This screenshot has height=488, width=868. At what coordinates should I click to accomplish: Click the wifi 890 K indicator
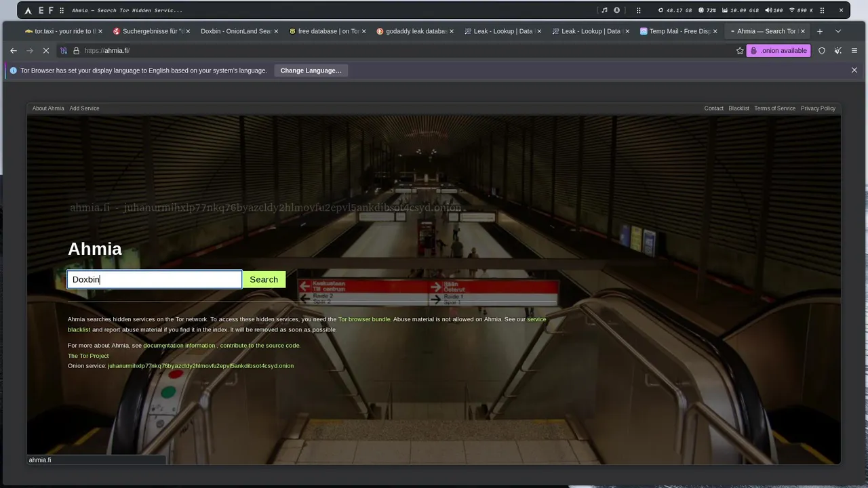click(x=801, y=10)
